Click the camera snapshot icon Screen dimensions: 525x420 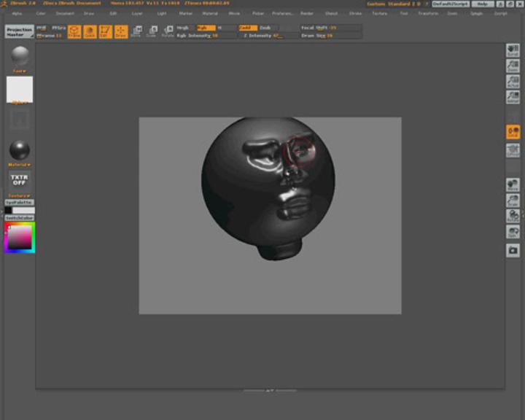coord(513,251)
